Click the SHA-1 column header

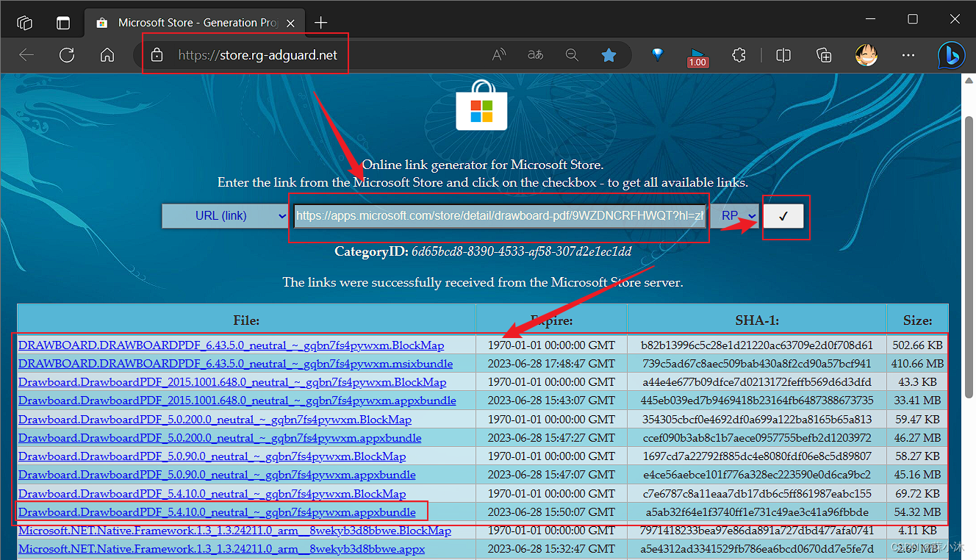click(756, 320)
